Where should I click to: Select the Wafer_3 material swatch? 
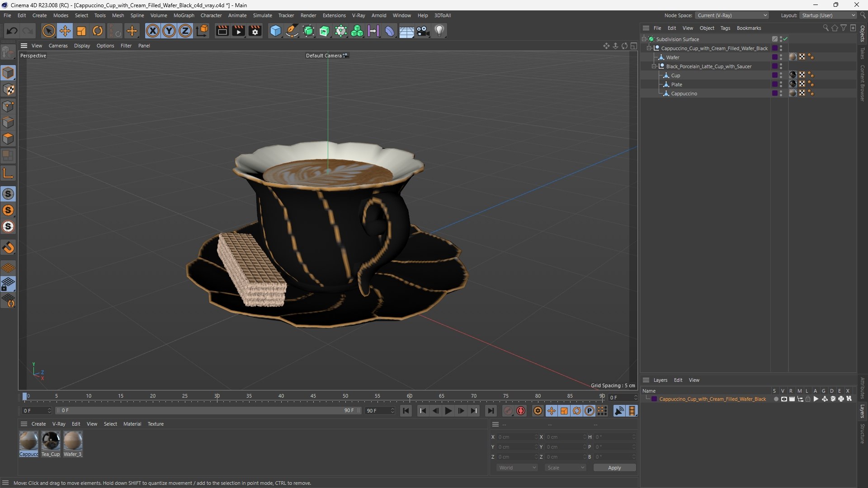tap(73, 444)
